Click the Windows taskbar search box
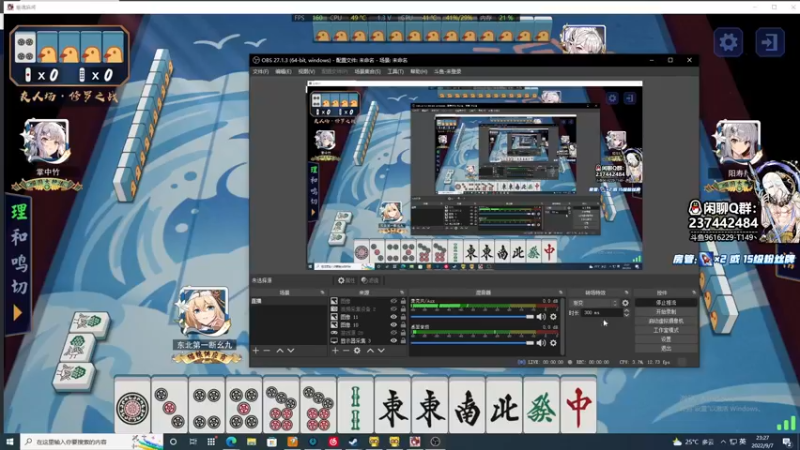This screenshot has height=450, width=800. [92, 442]
